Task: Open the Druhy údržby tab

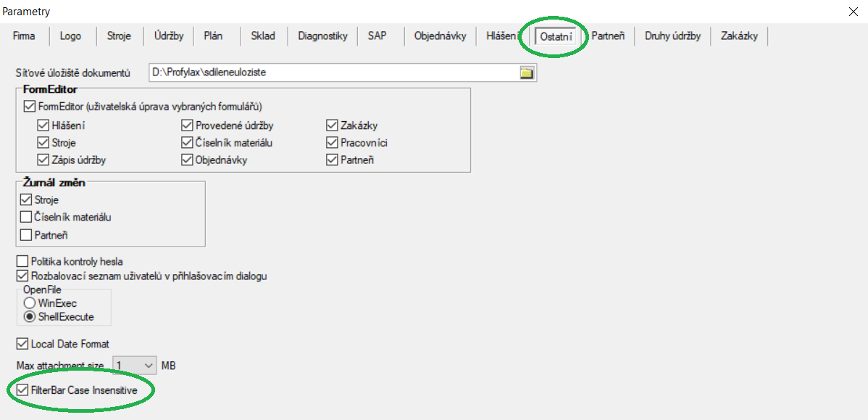Action: [x=672, y=36]
